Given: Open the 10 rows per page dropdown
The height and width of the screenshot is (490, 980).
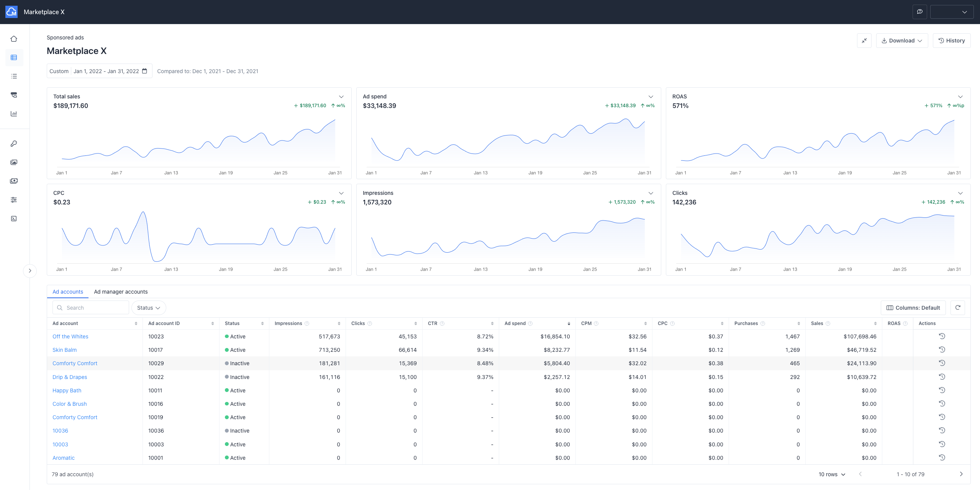Looking at the screenshot, I should coord(831,474).
